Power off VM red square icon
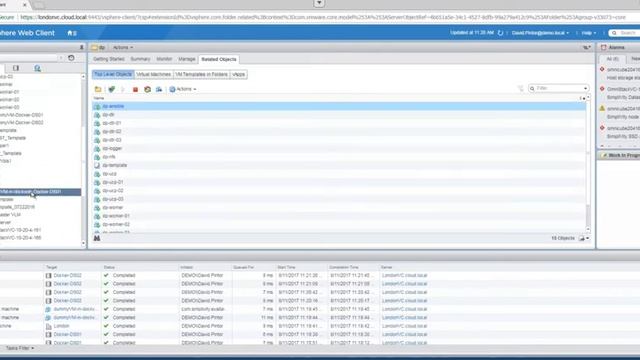640x360 pixels. coord(136,89)
